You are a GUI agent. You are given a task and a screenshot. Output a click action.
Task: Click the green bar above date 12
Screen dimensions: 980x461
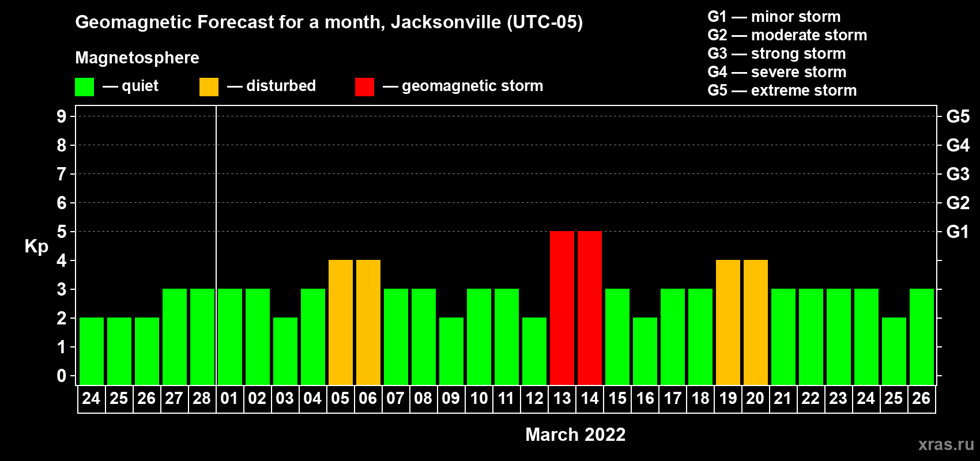click(x=534, y=351)
